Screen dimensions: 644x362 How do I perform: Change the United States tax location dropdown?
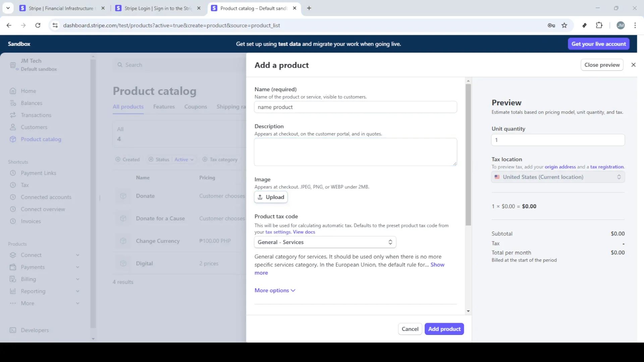[x=557, y=177]
